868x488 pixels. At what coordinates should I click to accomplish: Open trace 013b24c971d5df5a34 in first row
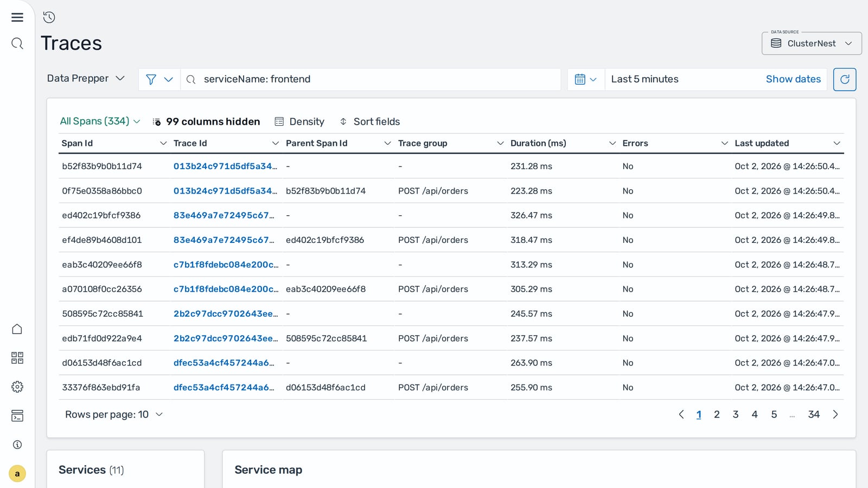(225, 166)
